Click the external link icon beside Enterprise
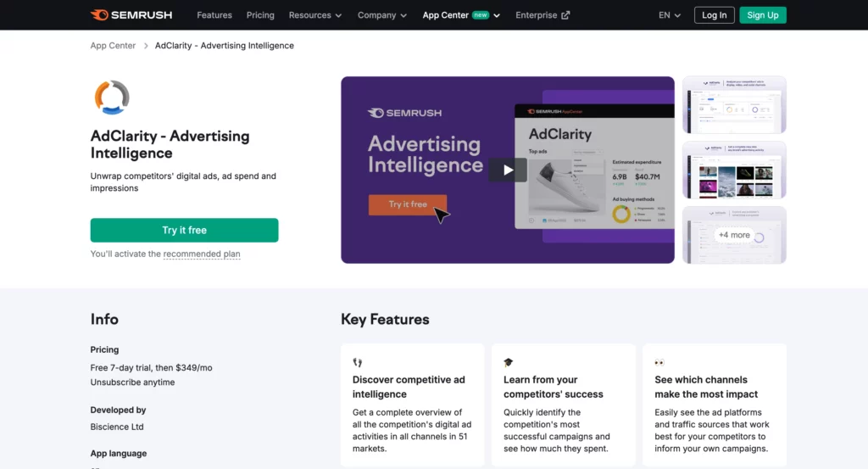Viewport: 868px width, 469px height. (565, 15)
